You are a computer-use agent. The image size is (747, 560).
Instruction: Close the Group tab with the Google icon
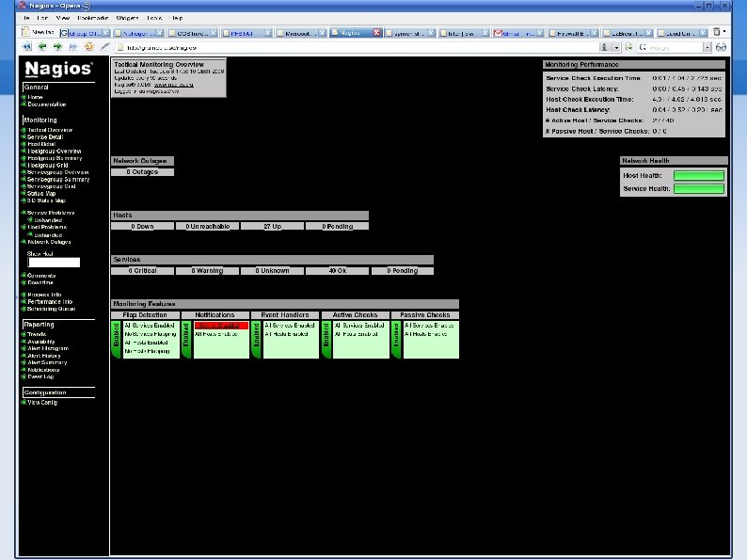105,33
